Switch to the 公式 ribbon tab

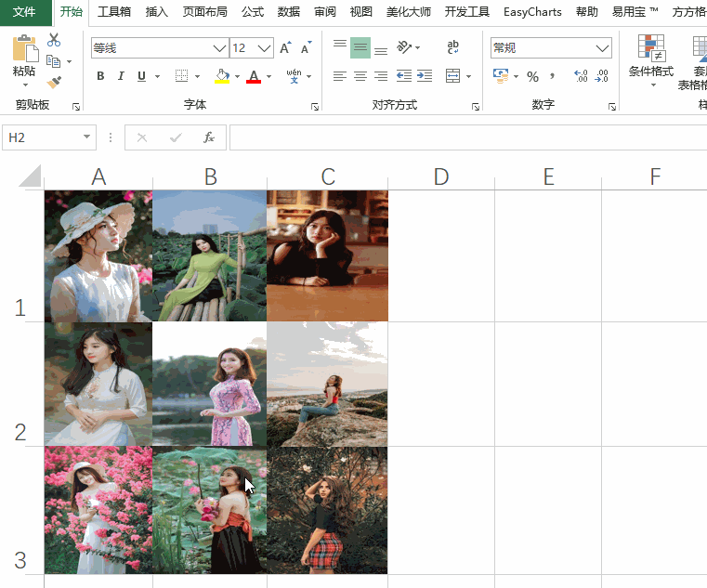point(253,12)
